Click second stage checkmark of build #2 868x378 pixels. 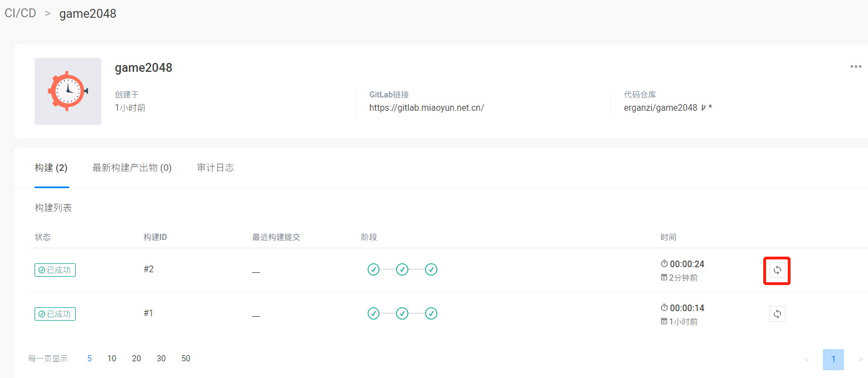402,269
